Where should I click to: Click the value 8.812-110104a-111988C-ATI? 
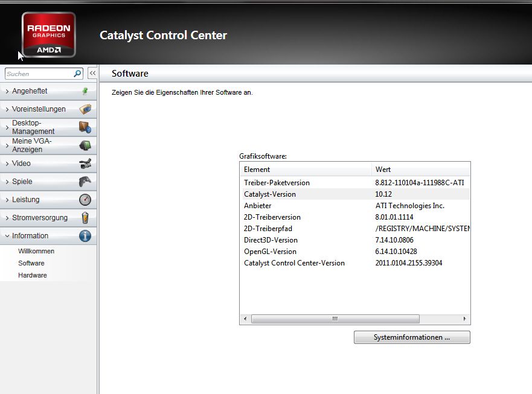(x=419, y=183)
